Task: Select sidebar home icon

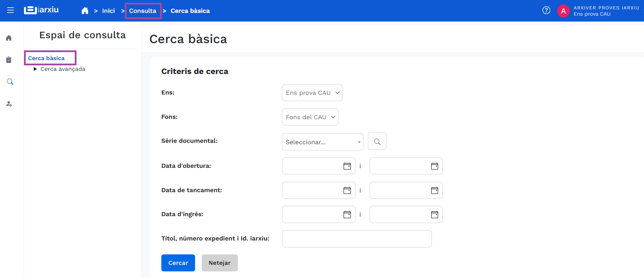Action: (9, 38)
